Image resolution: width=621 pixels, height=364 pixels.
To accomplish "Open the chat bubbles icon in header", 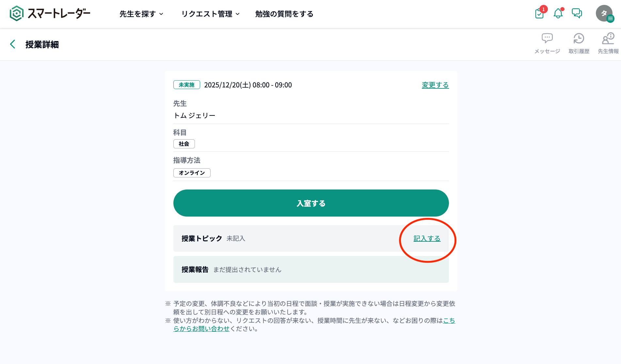I will (577, 13).
